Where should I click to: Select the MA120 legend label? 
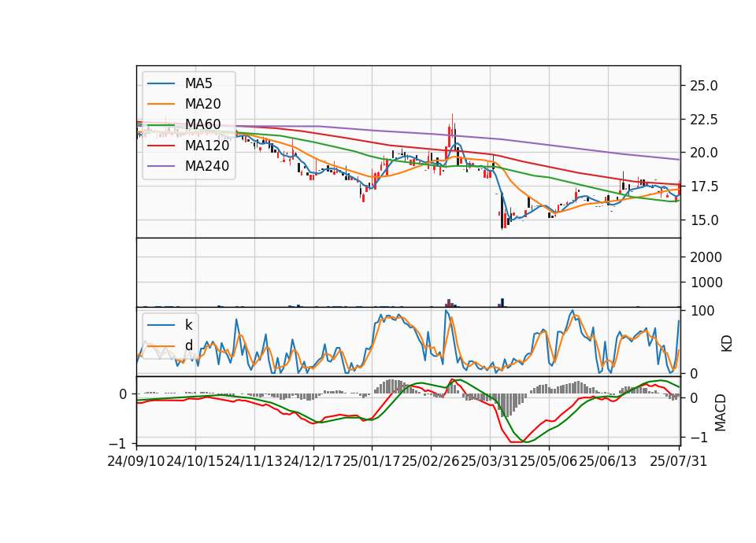coord(207,146)
